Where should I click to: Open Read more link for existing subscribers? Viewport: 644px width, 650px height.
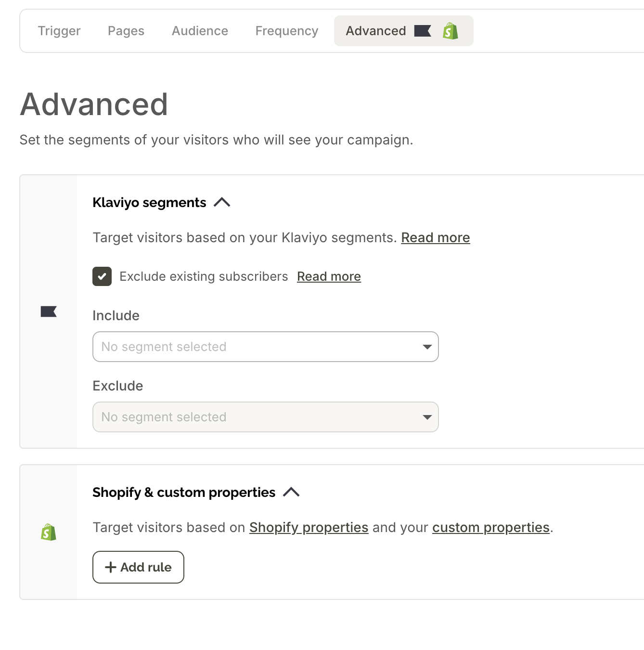click(x=329, y=277)
